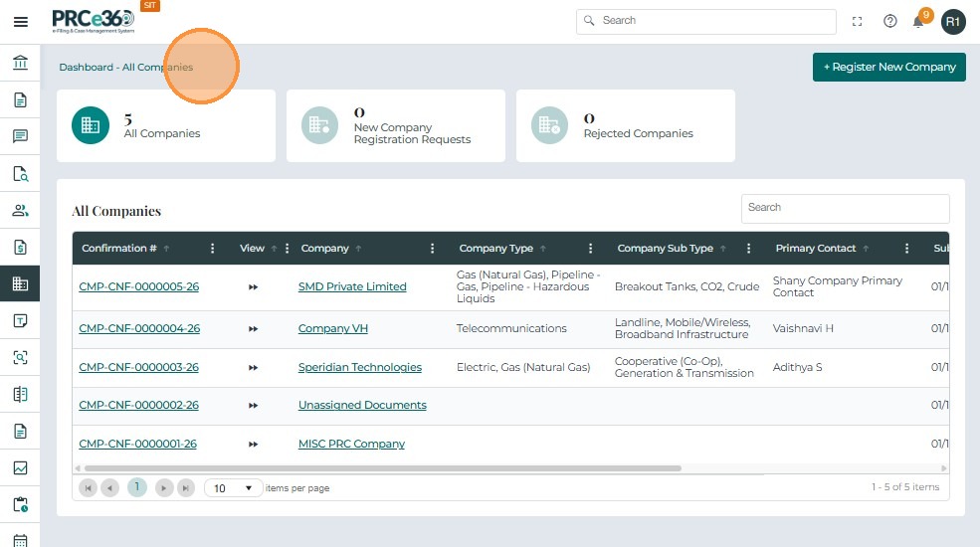Click the notifications bell icon

click(x=918, y=21)
